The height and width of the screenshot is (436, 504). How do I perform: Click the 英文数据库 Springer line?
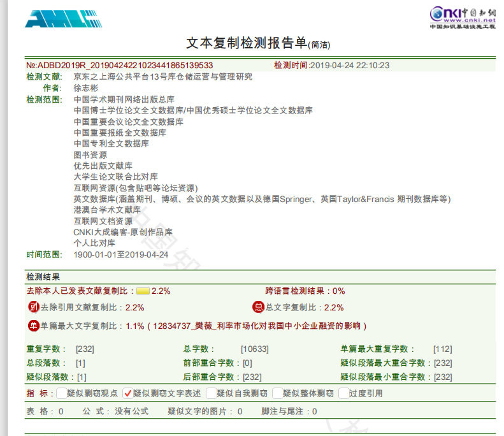(262, 199)
